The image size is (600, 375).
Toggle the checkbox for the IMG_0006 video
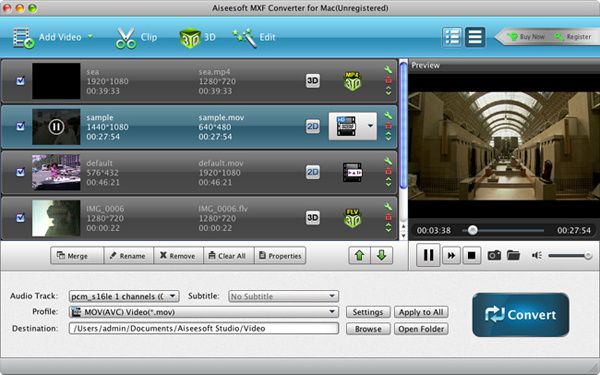tap(20, 218)
